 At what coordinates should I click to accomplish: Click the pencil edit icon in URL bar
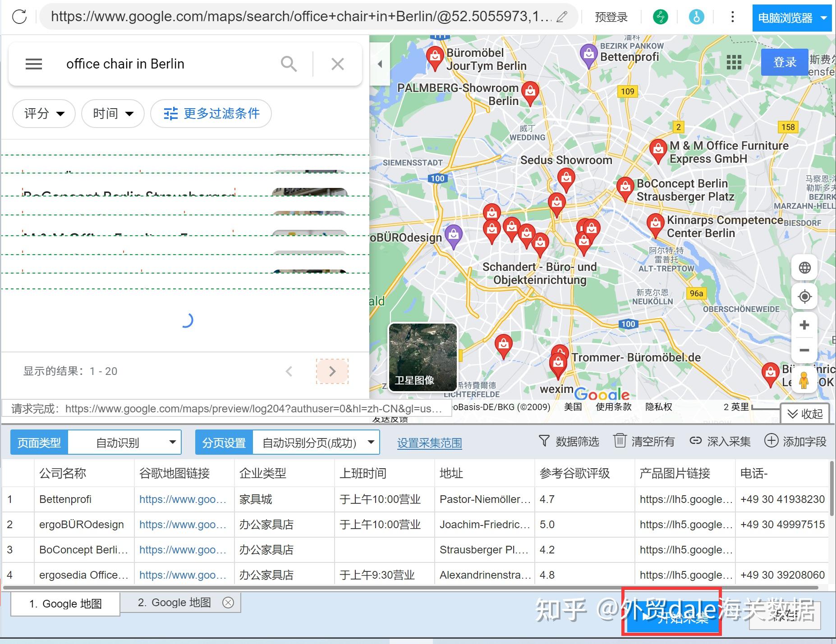pos(561,17)
